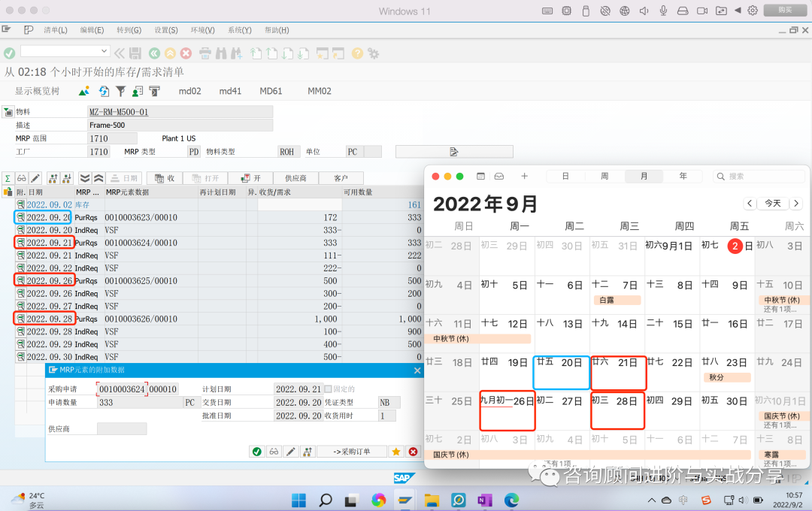Switch Calendar to 周 week view

click(604, 177)
